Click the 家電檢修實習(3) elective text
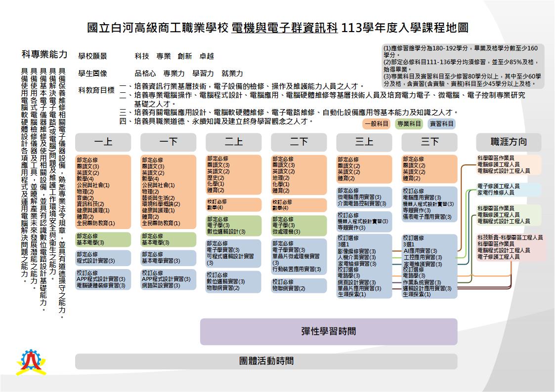 (356, 264)
